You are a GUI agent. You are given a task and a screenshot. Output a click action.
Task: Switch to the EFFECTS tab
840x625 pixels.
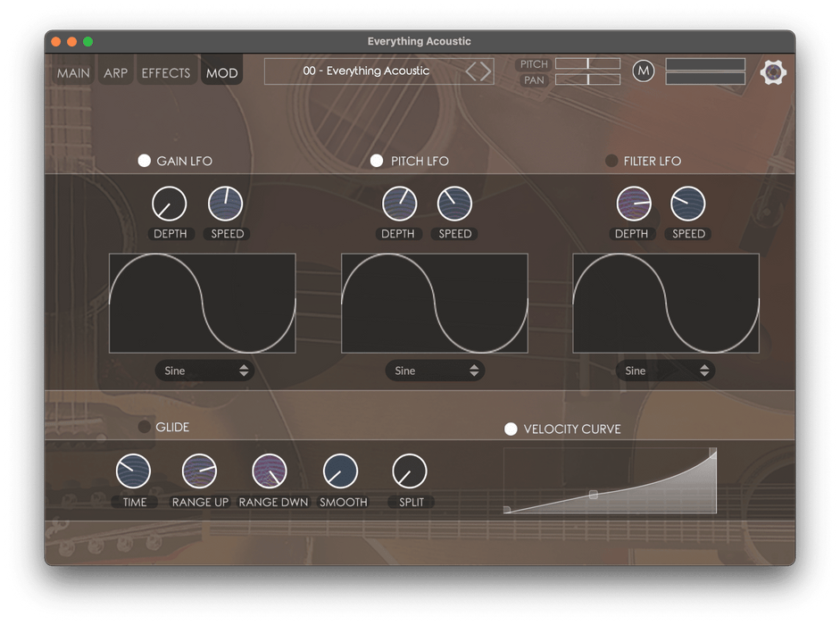pos(166,73)
